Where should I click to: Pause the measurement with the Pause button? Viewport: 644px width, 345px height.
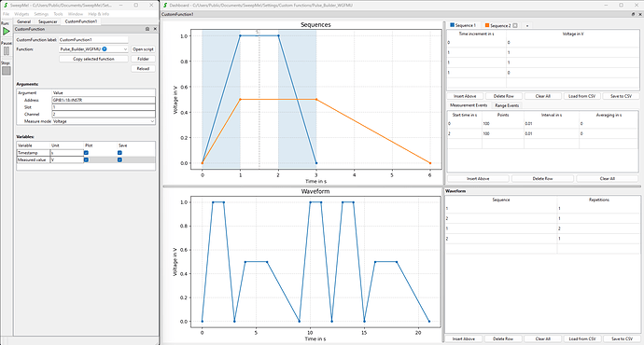7,51
